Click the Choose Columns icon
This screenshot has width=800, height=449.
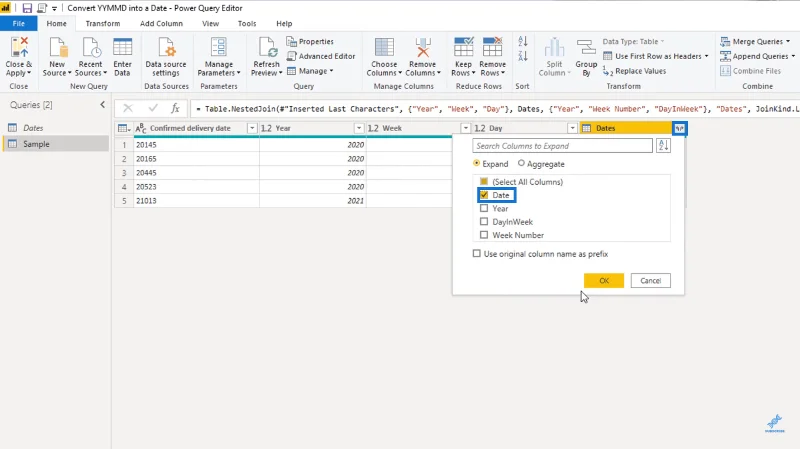coord(384,47)
